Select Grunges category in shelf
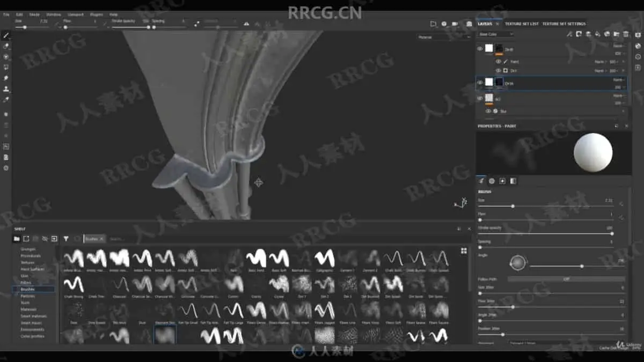The image size is (644, 362). click(28, 249)
